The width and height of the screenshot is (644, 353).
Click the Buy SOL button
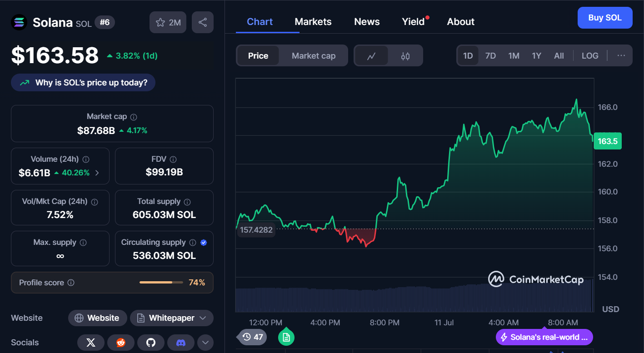pos(605,18)
